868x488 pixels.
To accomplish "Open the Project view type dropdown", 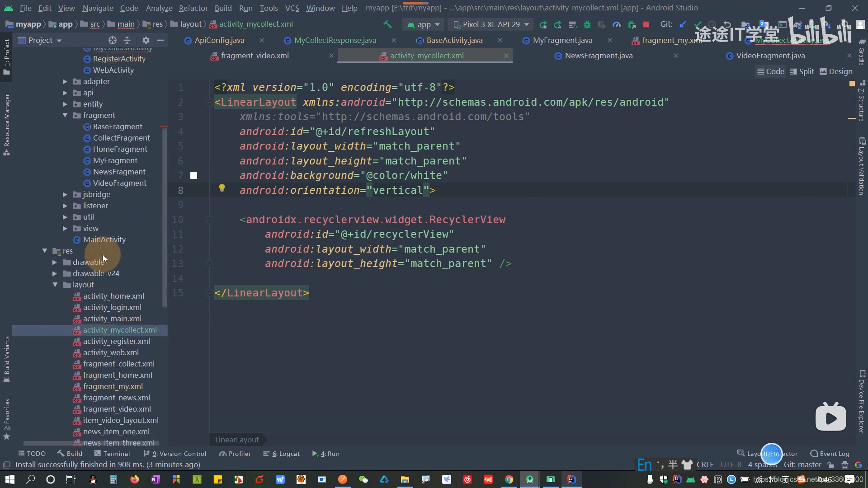I will pyautogui.click(x=40, y=40).
